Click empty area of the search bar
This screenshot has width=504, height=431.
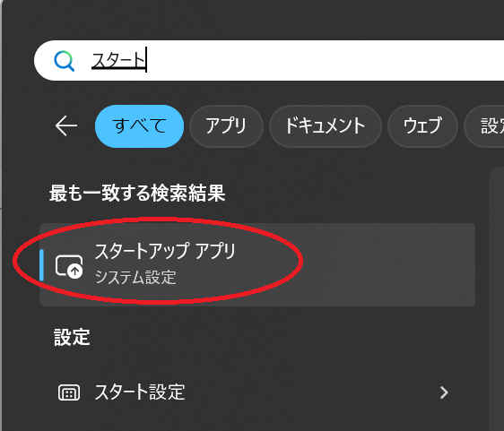pyautogui.click(x=321, y=61)
